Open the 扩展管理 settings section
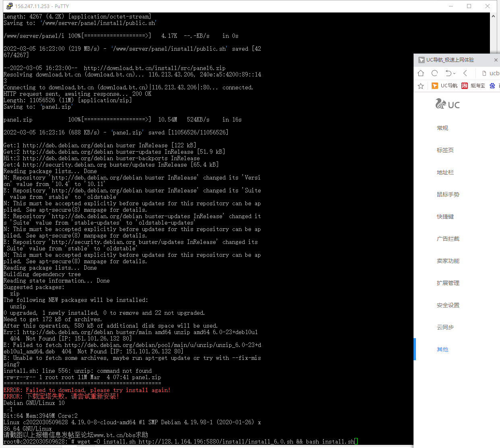500x448 pixels. 448,283
